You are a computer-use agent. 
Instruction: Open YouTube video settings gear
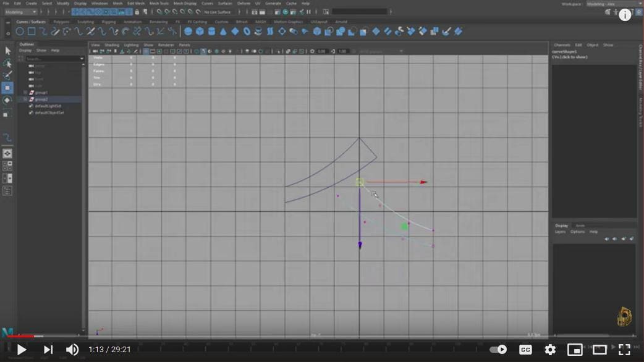click(550, 349)
